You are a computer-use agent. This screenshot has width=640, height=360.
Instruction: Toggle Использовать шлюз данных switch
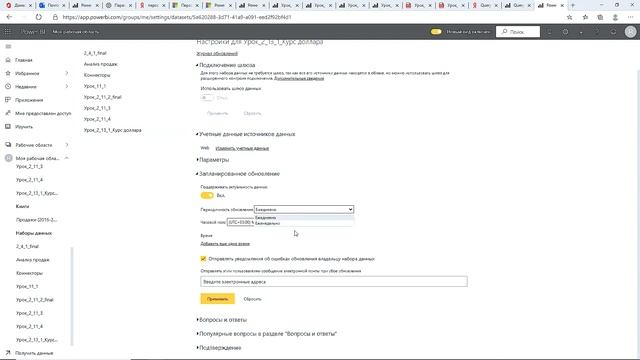(207, 98)
